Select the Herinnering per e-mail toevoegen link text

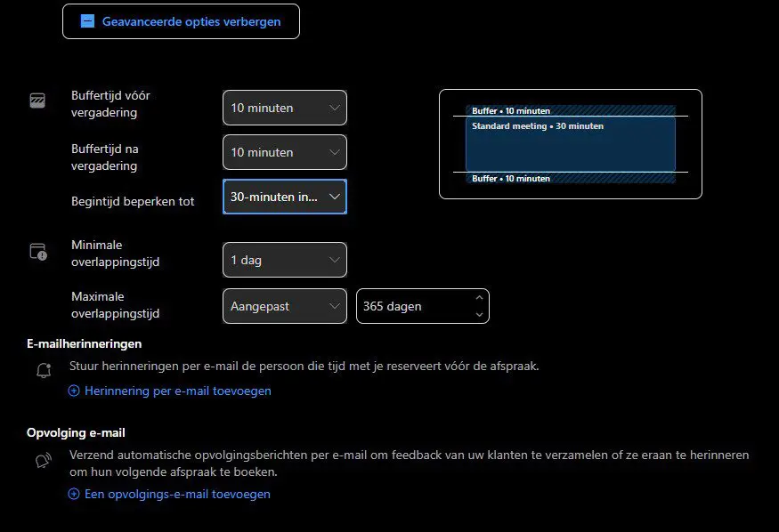pyautogui.click(x=177, y=391)
